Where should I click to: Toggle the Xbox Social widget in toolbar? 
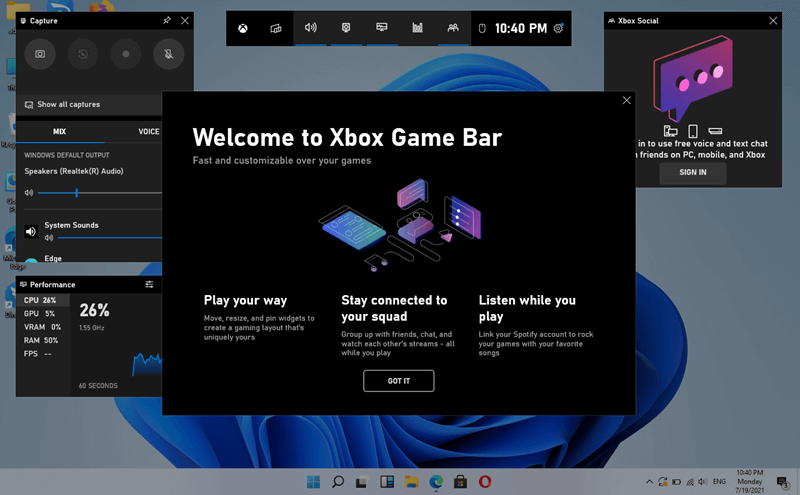coord(453,28)
